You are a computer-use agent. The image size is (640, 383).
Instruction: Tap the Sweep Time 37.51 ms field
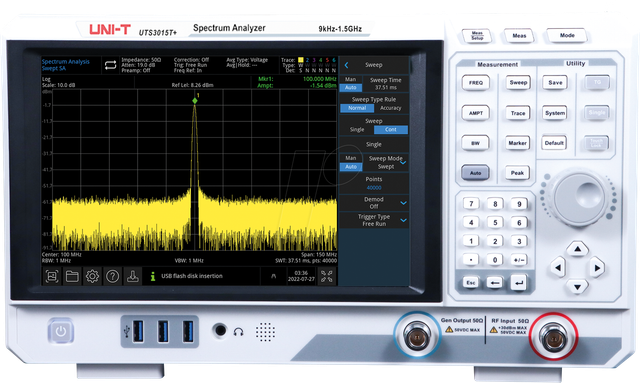386,84
